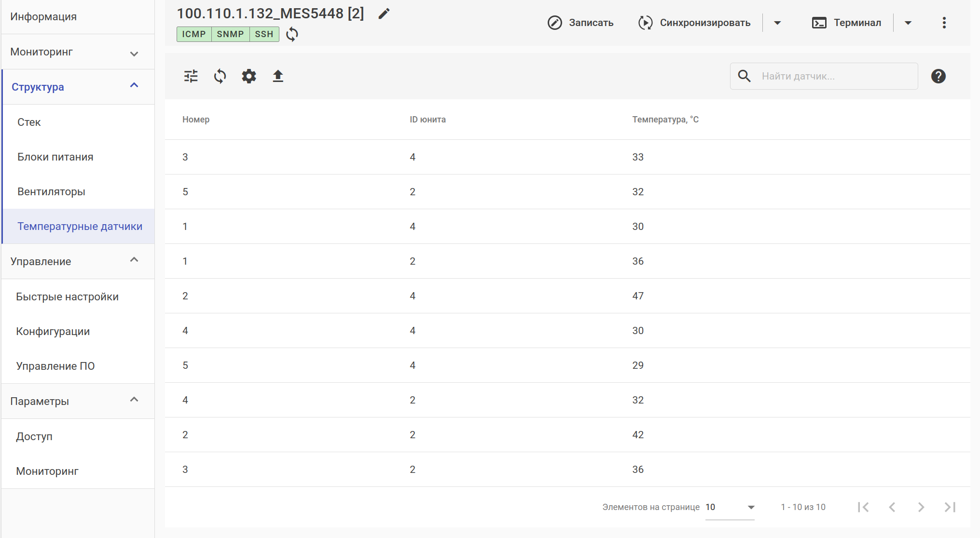The height and width of the screenshot is (538, 980).
Task: Open table settings gear icon
Action: click(249, 76)
